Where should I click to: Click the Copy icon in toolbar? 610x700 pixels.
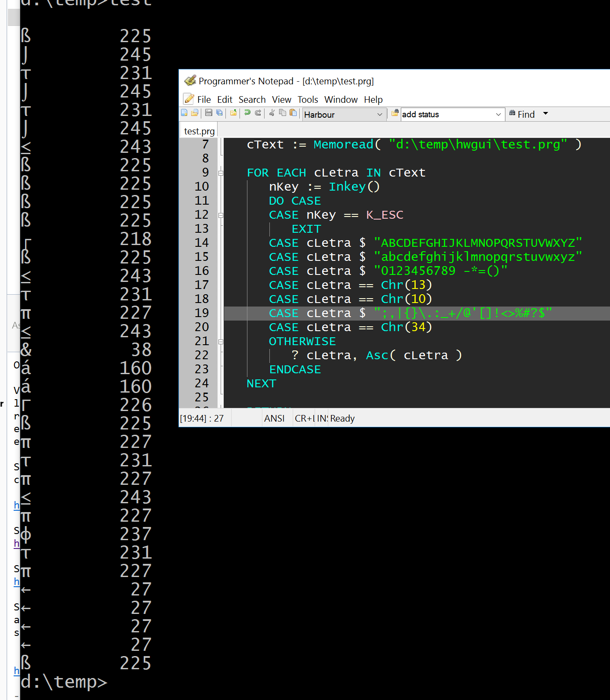pyautogui.click(x=283, y=113)
